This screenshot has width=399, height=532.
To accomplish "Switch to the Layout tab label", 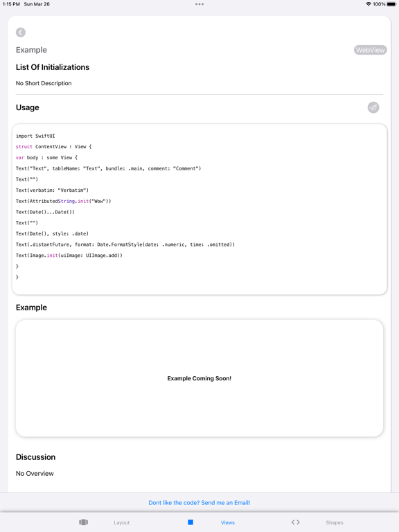I will [x=121, y=522].
